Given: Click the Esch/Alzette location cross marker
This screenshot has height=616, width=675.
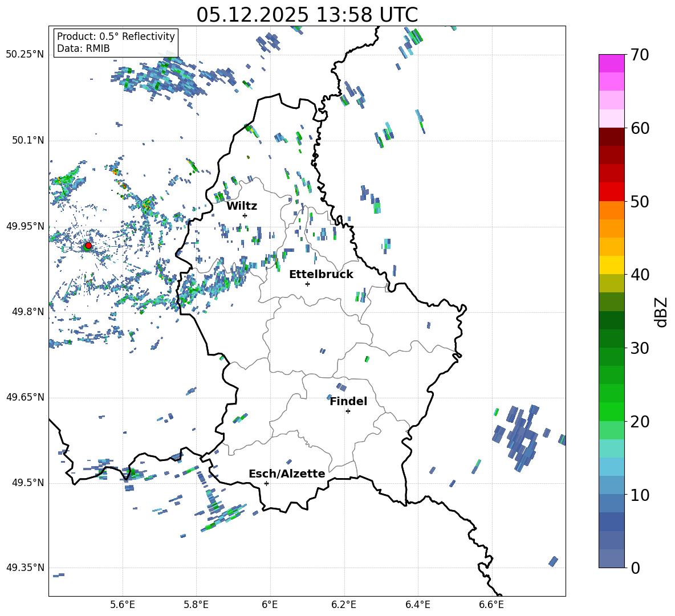Looking at the screenshot, I should tap(266, 483).
